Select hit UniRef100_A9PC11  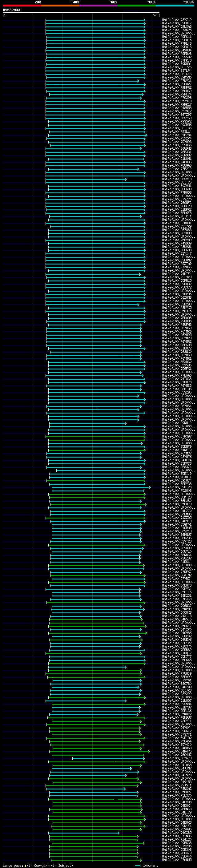(177, 37)
